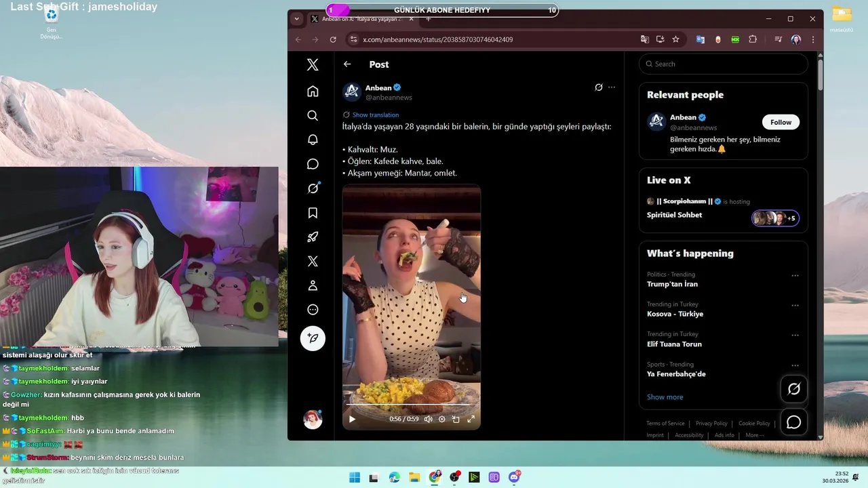Open Elif Tuana Torun trend
The height and width of the screenshot is (488, 868).
tap(674, 344)
